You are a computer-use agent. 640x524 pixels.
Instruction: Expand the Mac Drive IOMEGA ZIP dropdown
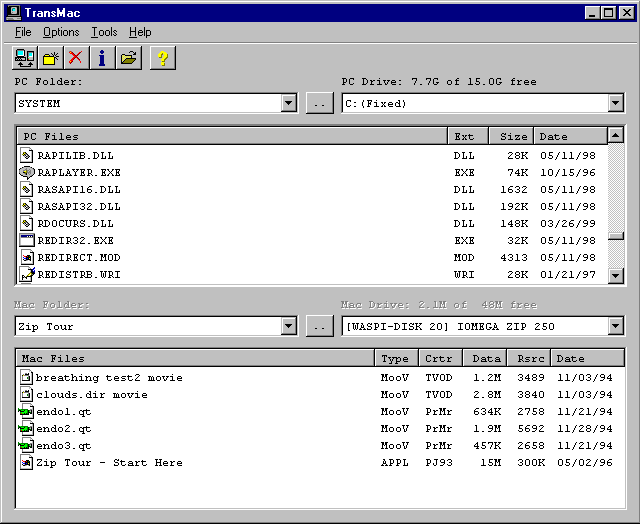point(616,326)
